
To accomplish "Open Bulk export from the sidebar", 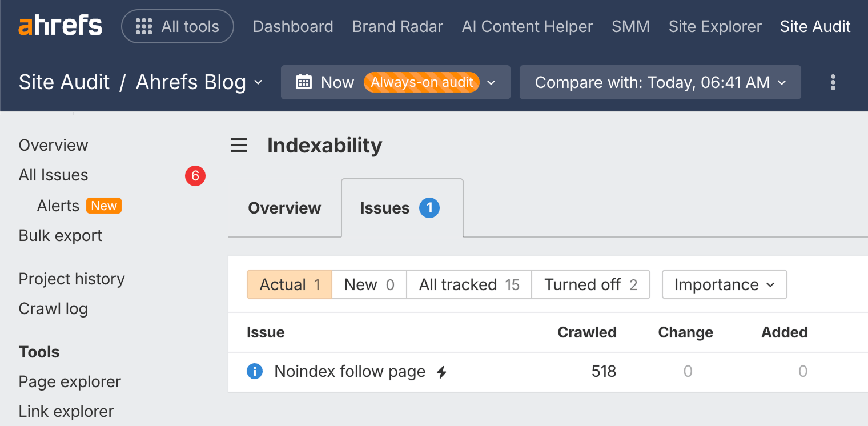I will [60, 235].
